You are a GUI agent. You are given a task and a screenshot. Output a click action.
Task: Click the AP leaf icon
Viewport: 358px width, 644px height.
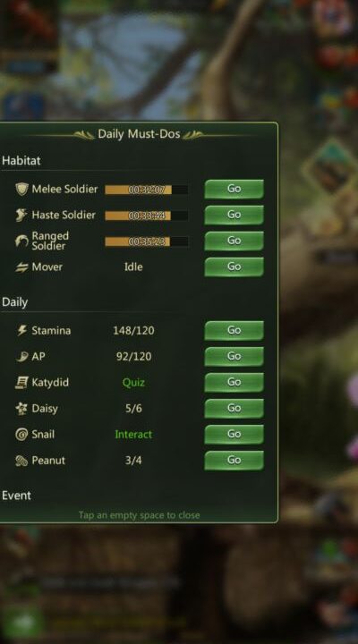click(21, 357)
